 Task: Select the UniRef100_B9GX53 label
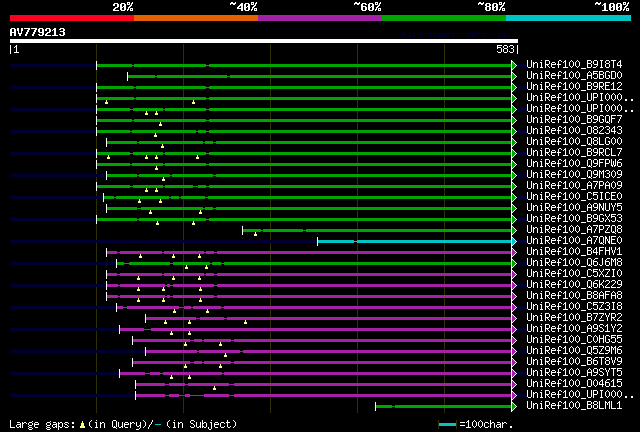[x=574, y=218]
